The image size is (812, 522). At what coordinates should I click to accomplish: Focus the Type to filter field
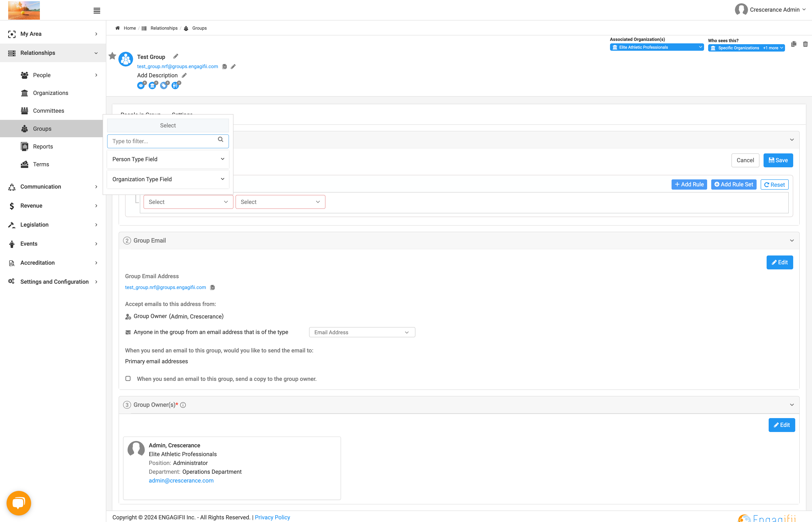pyautogui.click(x=168, y=141)
